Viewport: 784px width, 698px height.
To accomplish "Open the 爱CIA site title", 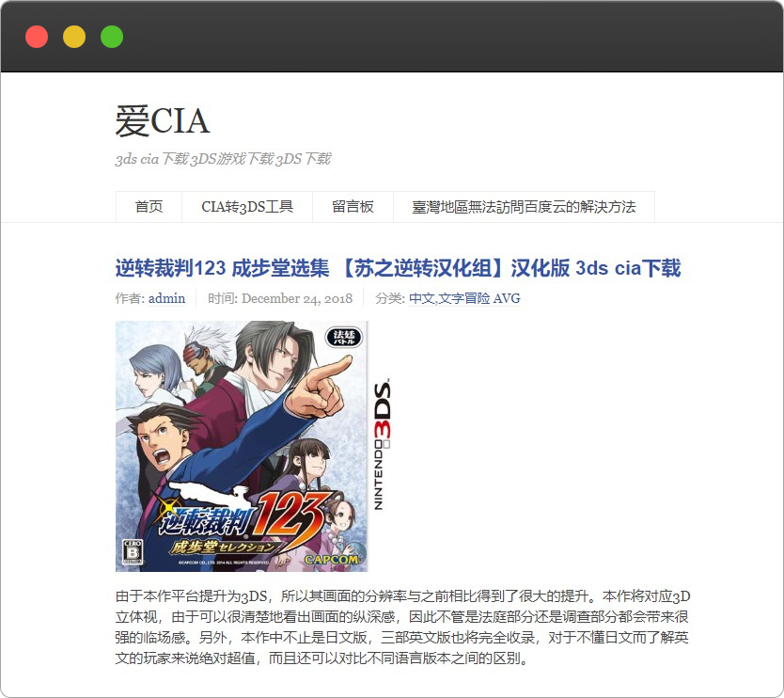I will [163, 121].
